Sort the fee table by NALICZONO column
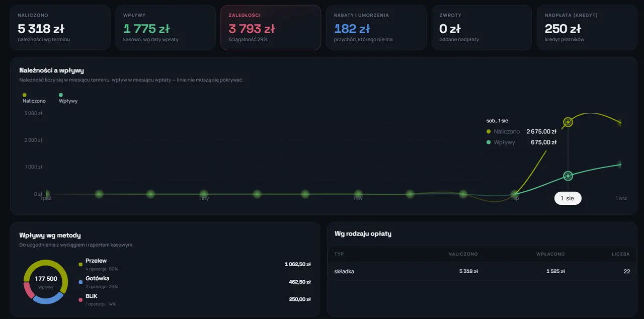The width and height of the screenshot is (644, 319). [x=463, y=254]
